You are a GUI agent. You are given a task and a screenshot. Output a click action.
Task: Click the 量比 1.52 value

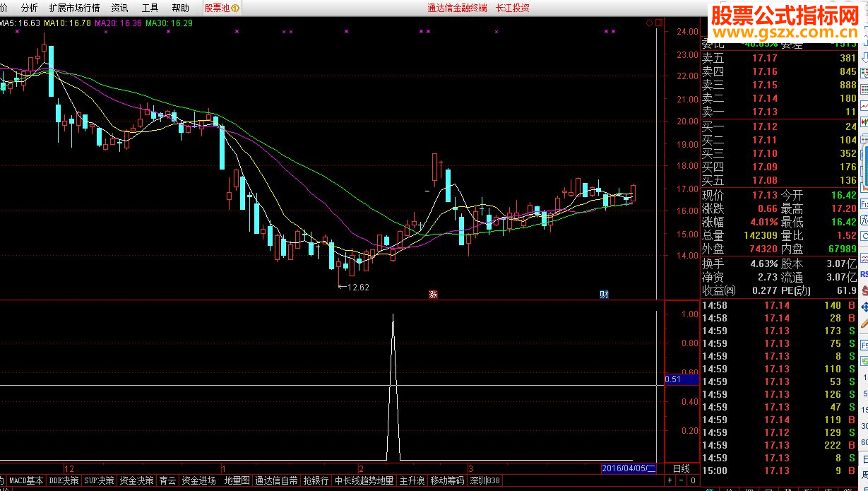click(846, 235)
